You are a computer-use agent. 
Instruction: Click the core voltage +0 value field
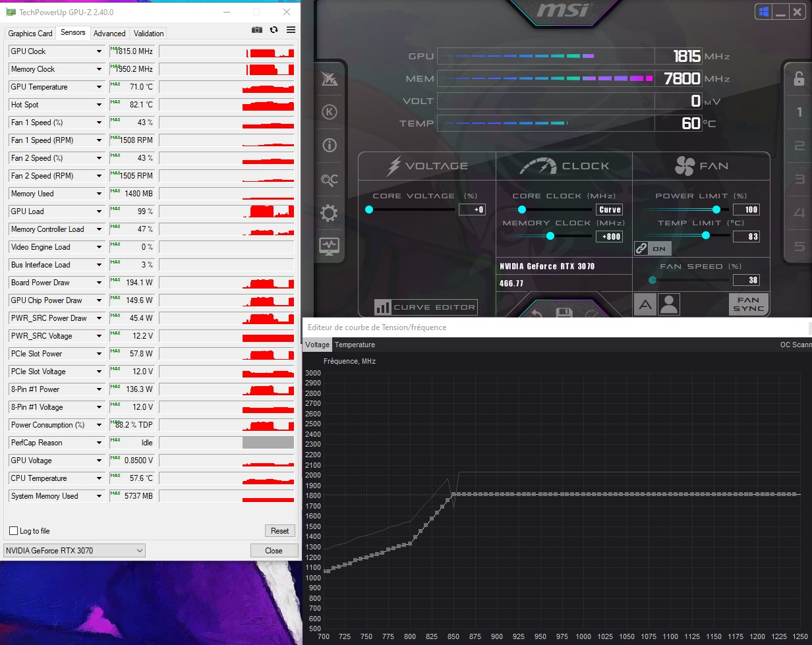point(472,210)
